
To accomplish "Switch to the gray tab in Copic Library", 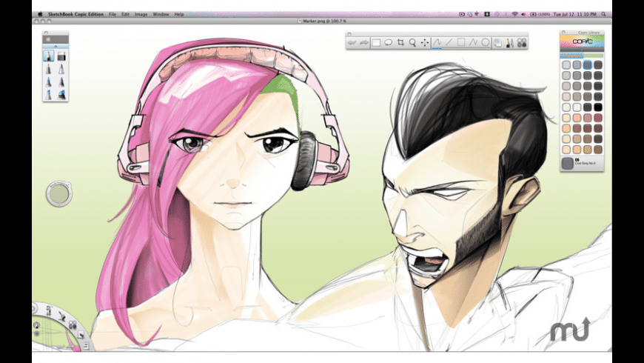I will point(571,56).
